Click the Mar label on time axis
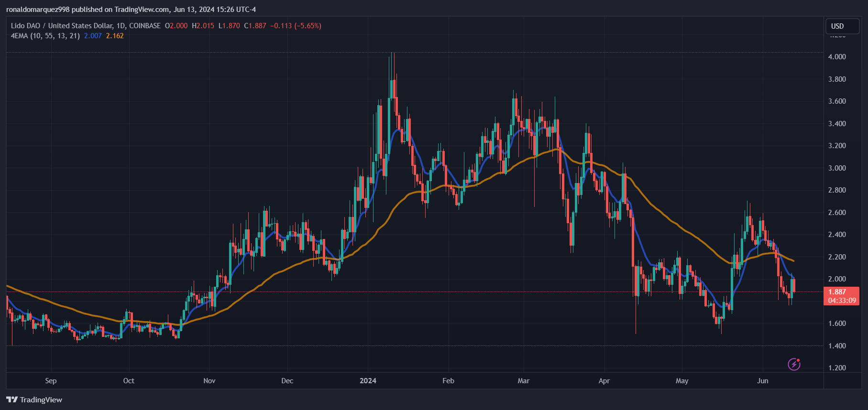 524,381
